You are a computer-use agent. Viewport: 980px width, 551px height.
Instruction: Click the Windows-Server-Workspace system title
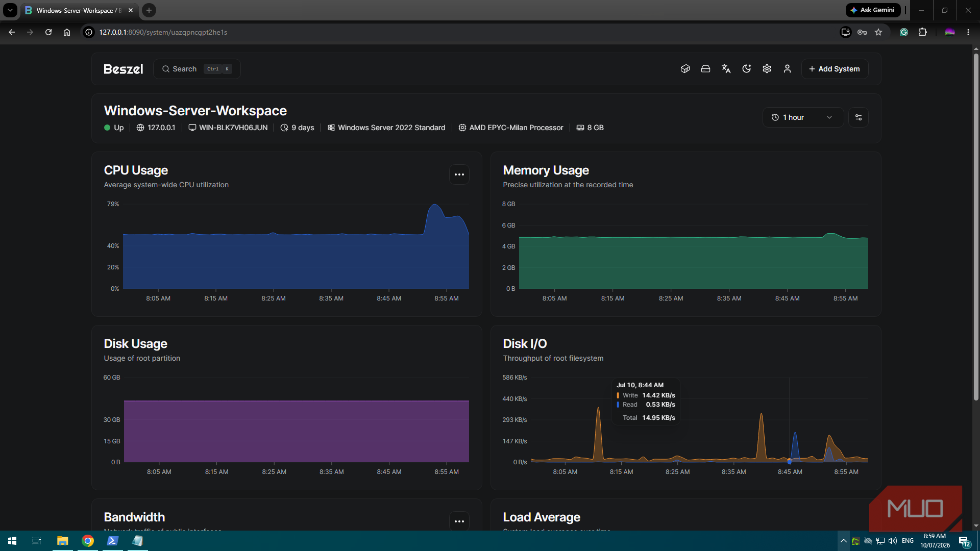[x=195, y=111]
